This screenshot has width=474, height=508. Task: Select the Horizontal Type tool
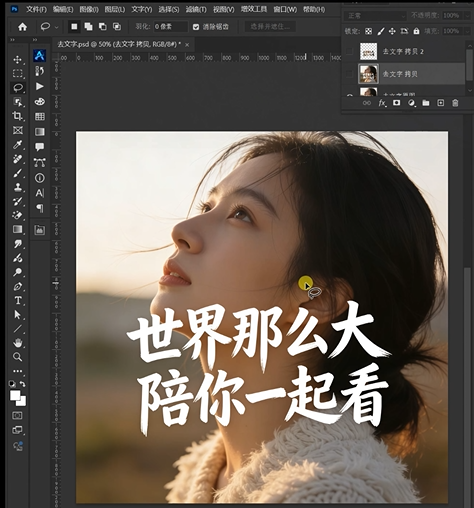[x=17, y=301]
